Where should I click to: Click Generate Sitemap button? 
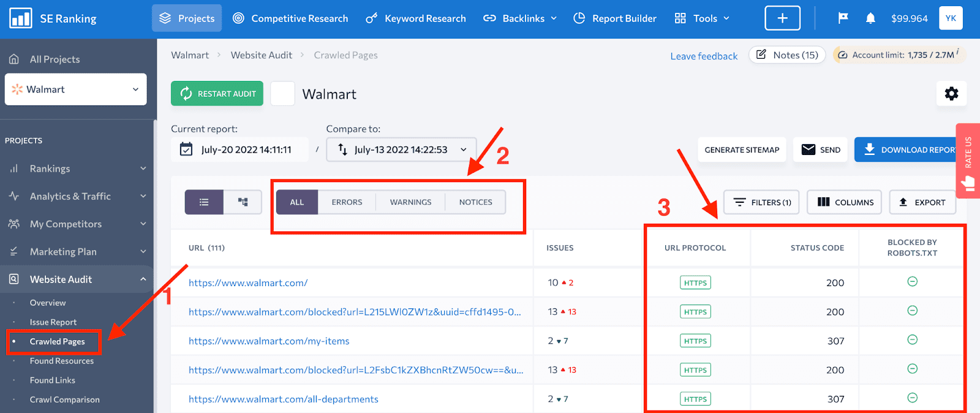click(x=742, y=150)
